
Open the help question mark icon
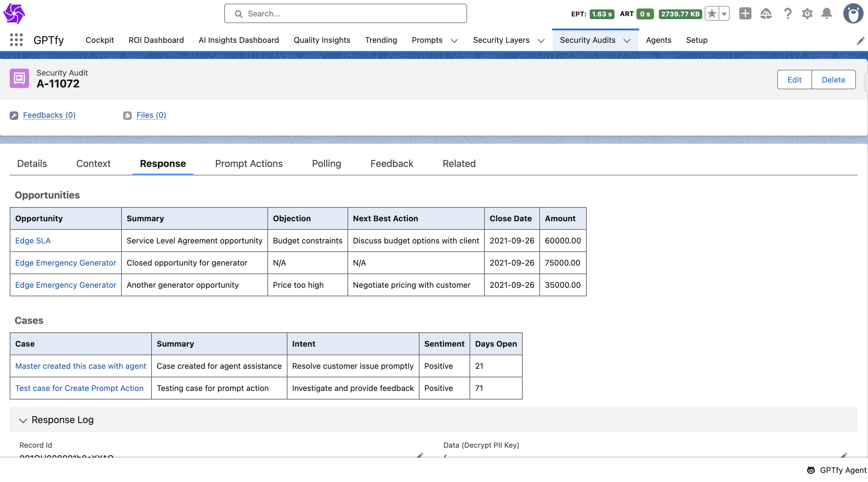click(788, 14)
